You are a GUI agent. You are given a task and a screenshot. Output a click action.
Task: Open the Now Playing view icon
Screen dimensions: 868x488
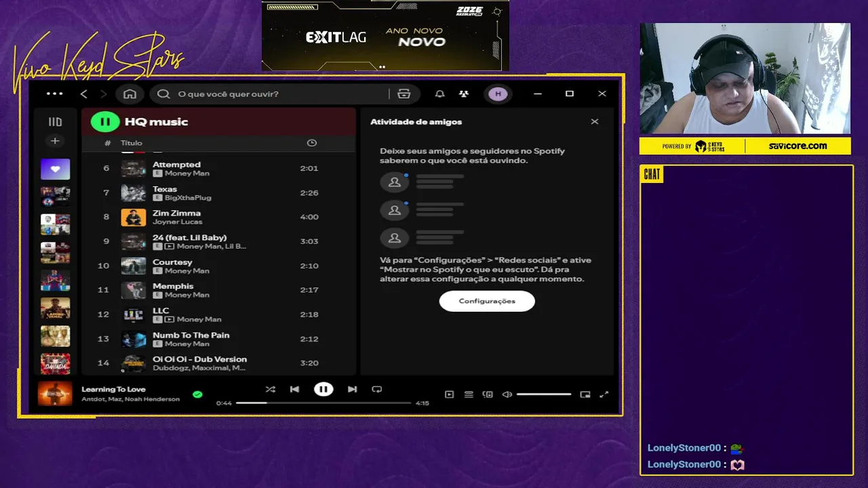449,394
